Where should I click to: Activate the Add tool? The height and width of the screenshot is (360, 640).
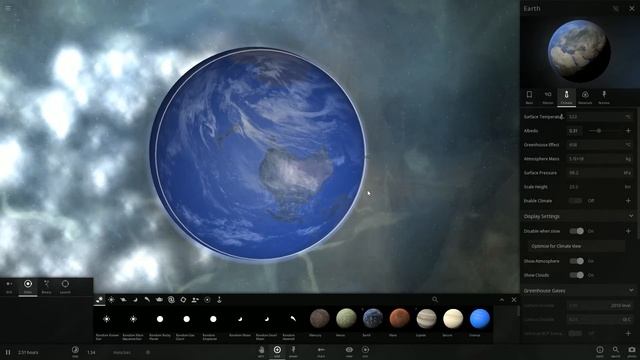[x=277, y=351]
